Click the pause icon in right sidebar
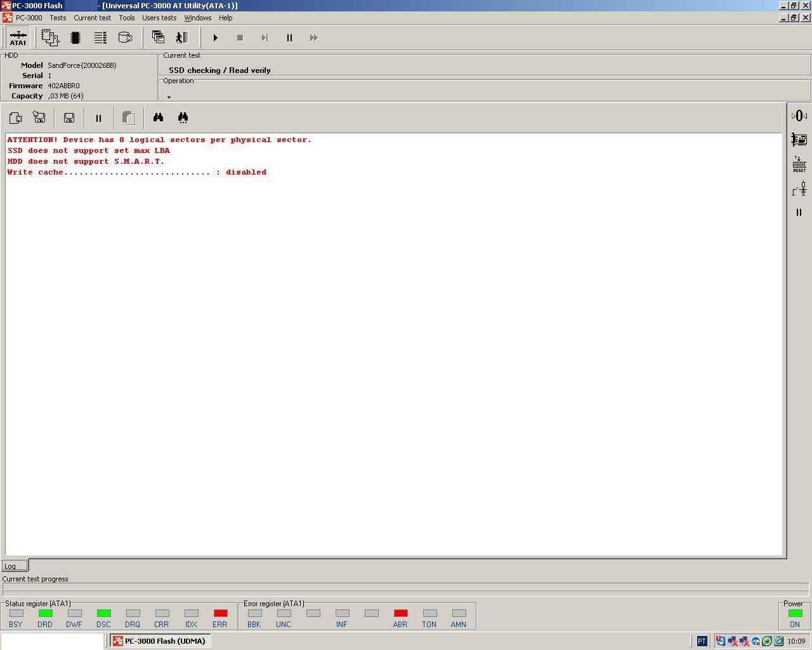The height and width of the screenshot is (650, 812). 799,213
